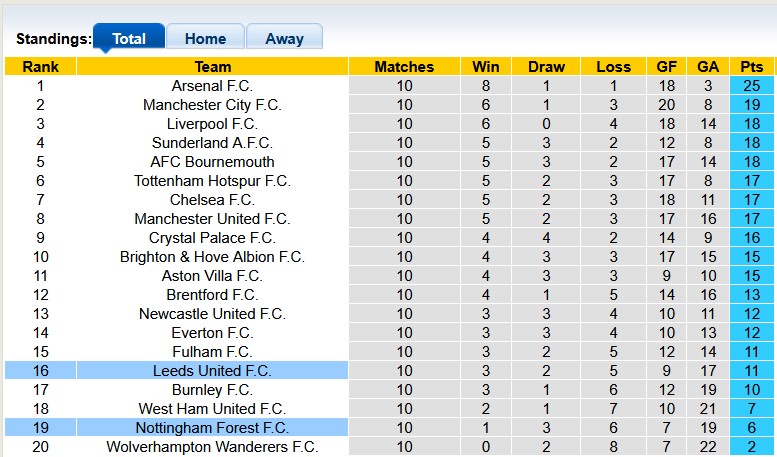Open the AFC Bournemouth team link
This screenshot has width=777, height=457.
coord(212,162)
